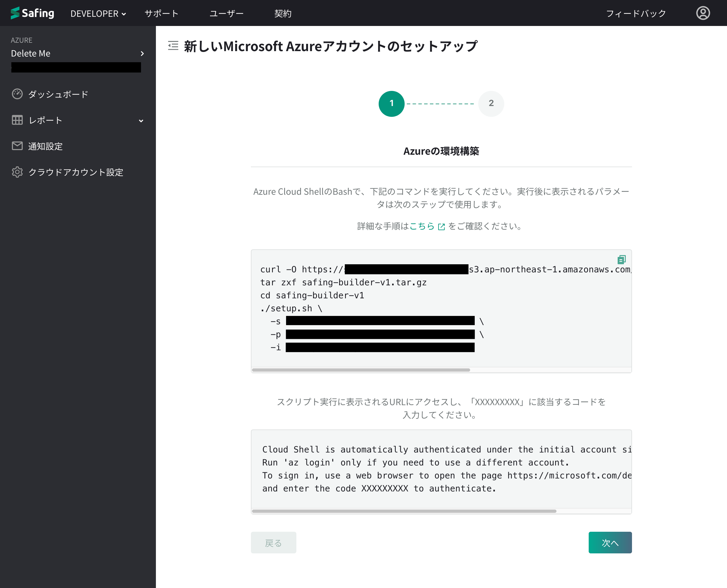
Task: Click the 通知設定 envelope icon
Action: 17,146
